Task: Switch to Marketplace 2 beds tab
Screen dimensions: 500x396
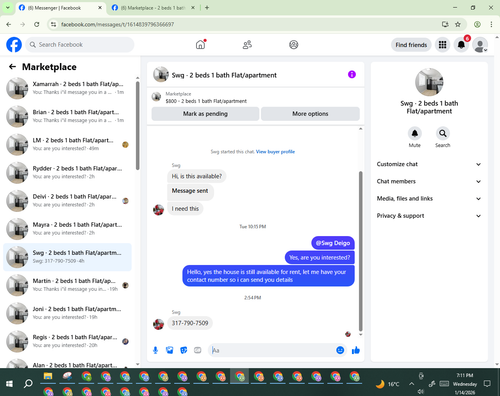Action: 153,8
